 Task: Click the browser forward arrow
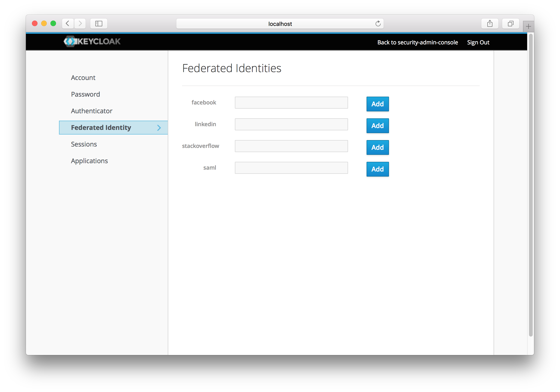[80, 24]
